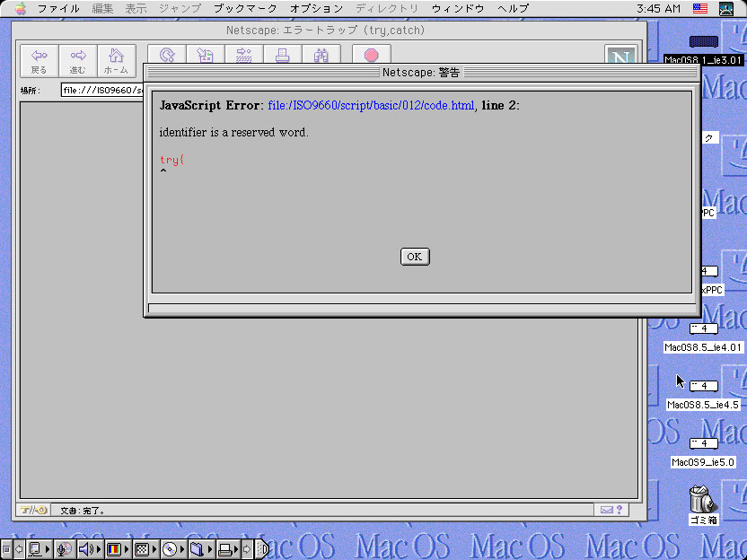Open the printer selector control strip module

point(228,549)
